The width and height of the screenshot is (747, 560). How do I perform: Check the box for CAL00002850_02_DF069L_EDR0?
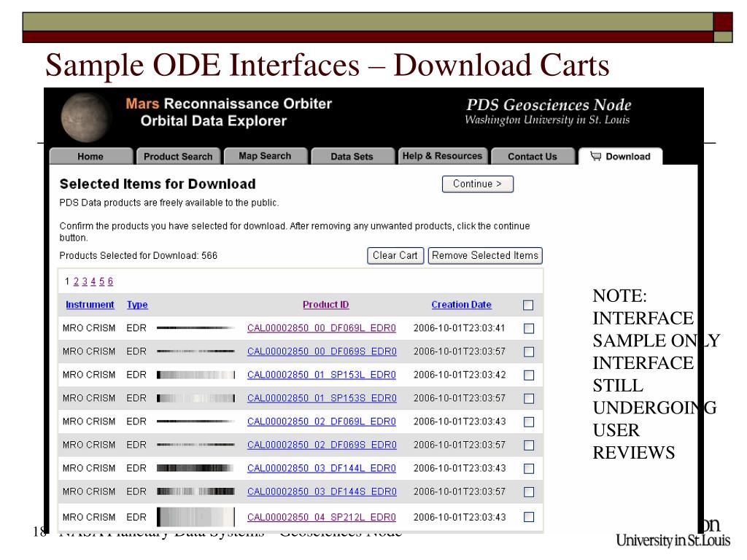[529, 422]
